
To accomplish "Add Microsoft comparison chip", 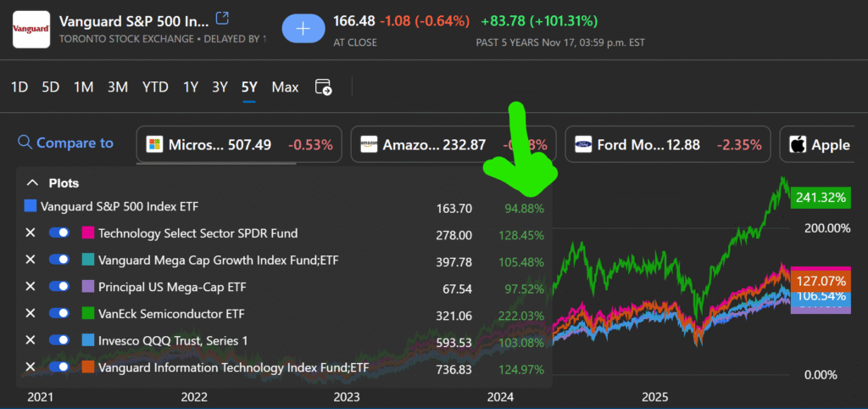I will [x=239, y=144].
